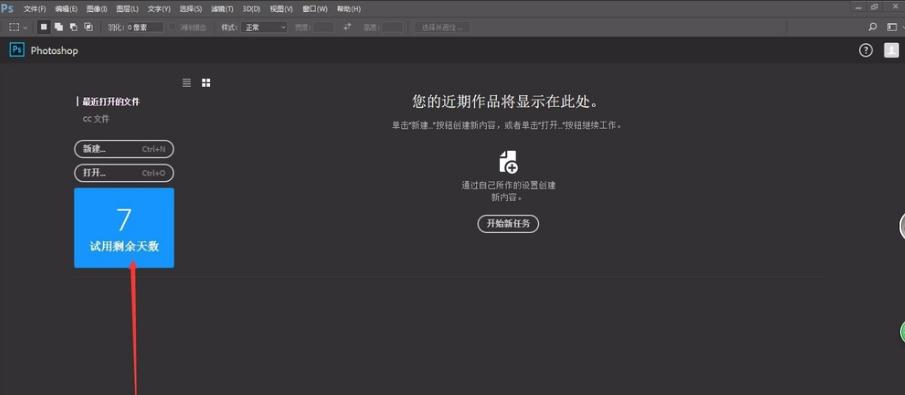Click the 您的近期作品将显示在此处 heading
This screenshot has width=905, height=395.
pyautogui.click(x=505, y=102)
